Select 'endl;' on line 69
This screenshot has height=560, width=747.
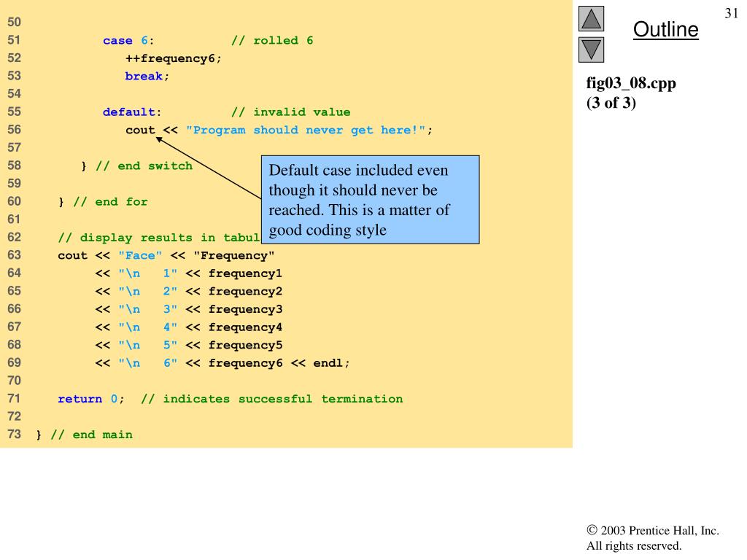331,363
